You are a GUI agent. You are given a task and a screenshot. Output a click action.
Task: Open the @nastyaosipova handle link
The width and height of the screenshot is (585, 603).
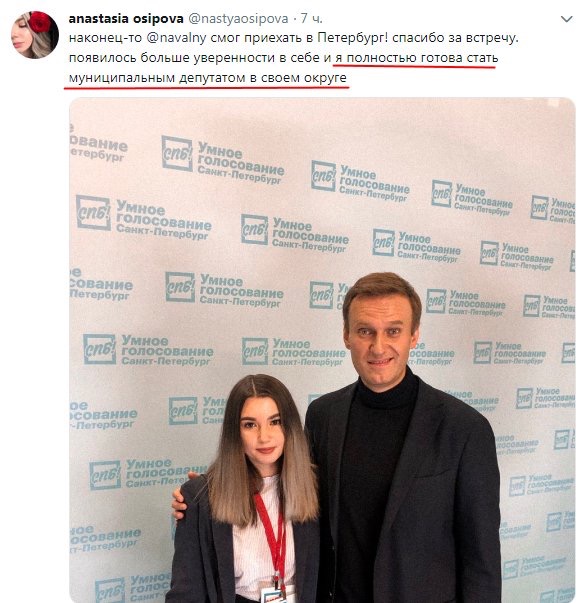tap(238, 18)
